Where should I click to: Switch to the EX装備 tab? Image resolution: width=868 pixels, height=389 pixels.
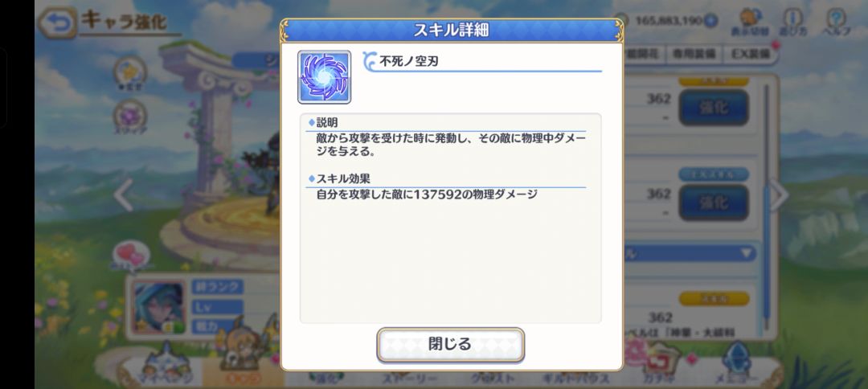point(750,54)
